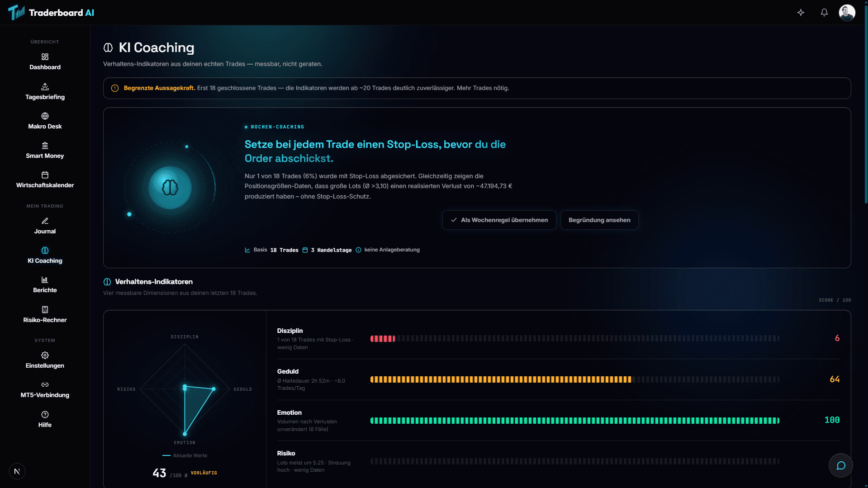Click the Traderboard AI logo
868x488 pixels.
[51, 13]
